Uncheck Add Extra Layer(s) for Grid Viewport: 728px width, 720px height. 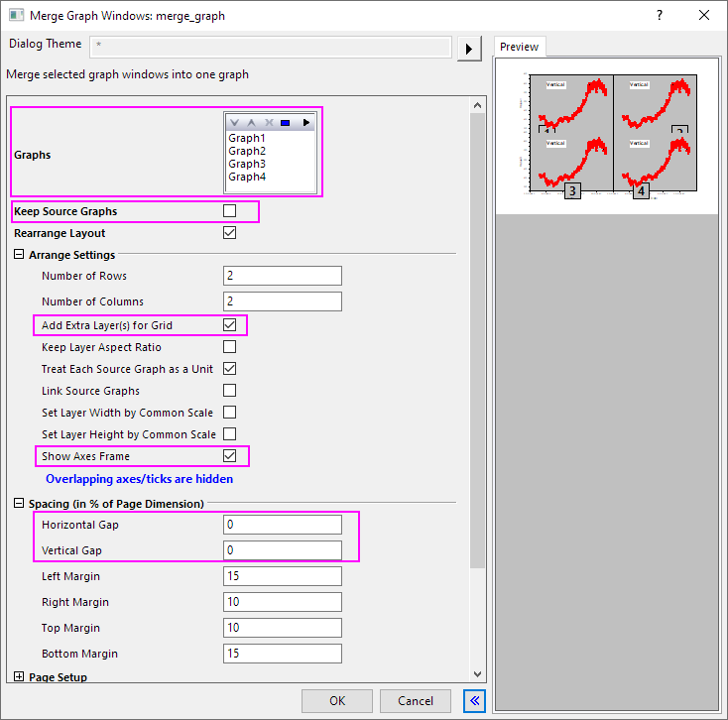pos(230,325)
